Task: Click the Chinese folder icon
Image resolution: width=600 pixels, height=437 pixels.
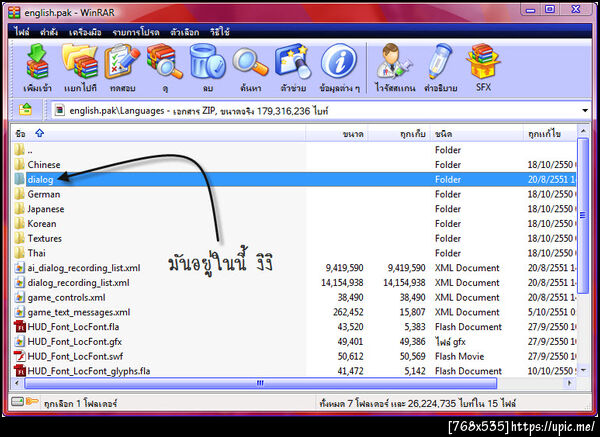Action: click(x=20, y=165)
